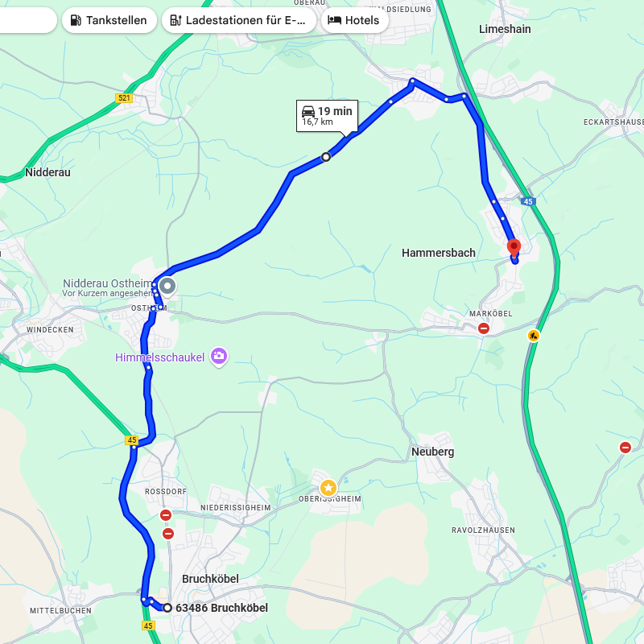The image size is (644, 644).
Task: Click the road closure icon below Rossdorf label
Action: [166, 514]
